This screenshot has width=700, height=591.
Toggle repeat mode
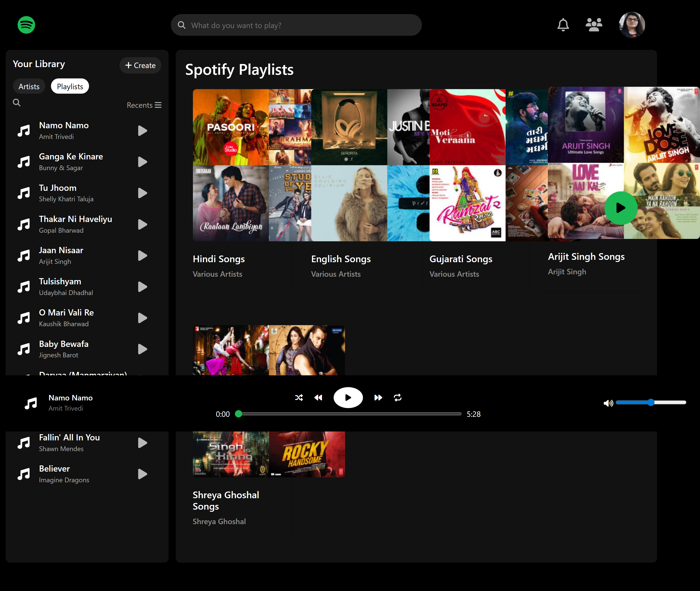tap(398, 398)
